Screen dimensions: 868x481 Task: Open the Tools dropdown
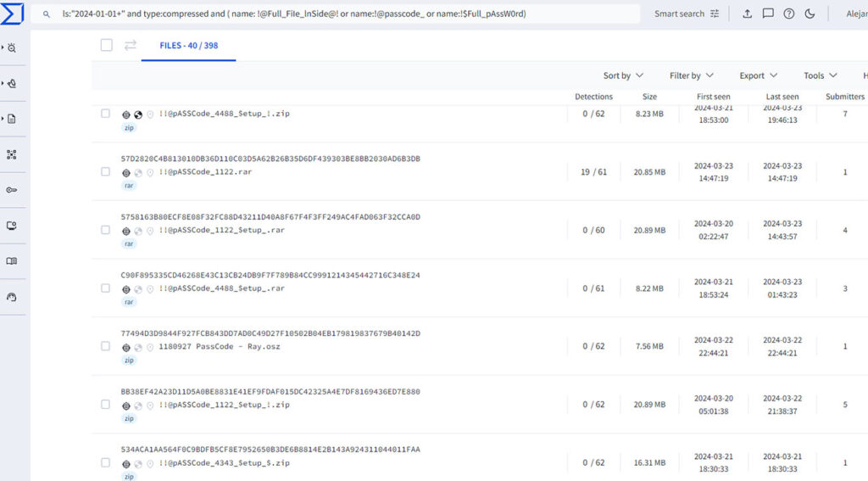(821, 76)
